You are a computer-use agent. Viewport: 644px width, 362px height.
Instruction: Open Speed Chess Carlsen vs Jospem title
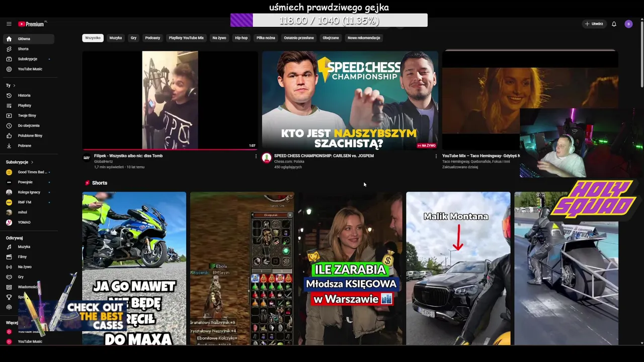tap(324, 156)
